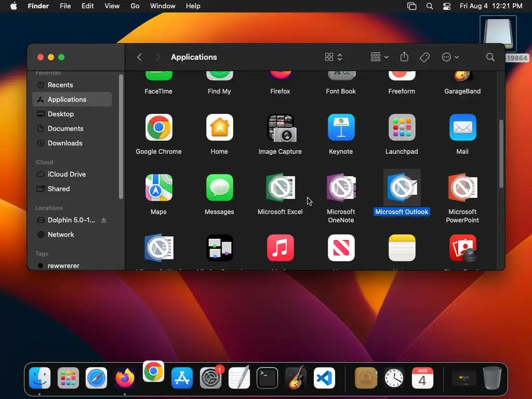Open the File menu

tap(65, 6)
